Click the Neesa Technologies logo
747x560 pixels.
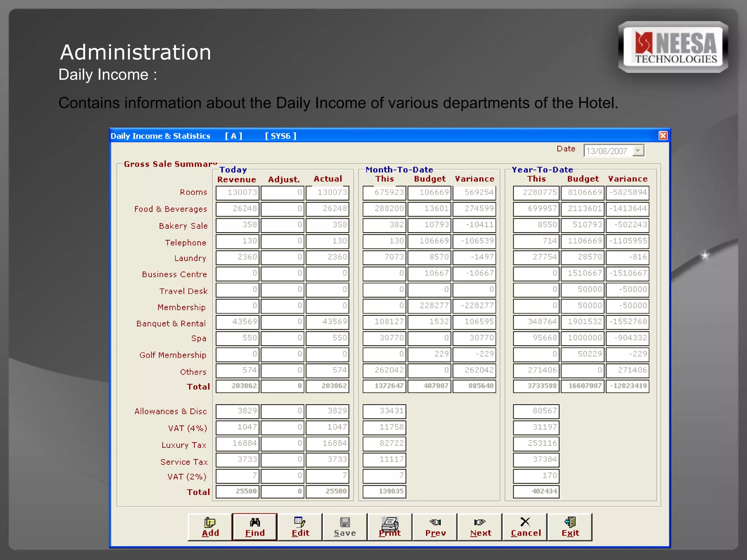click(x=674, y=47)
